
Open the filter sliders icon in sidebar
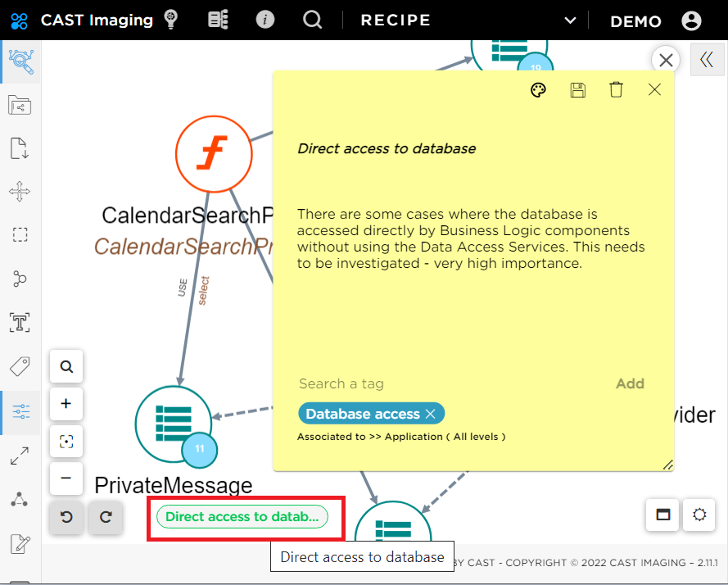click(x=21, y=411)
